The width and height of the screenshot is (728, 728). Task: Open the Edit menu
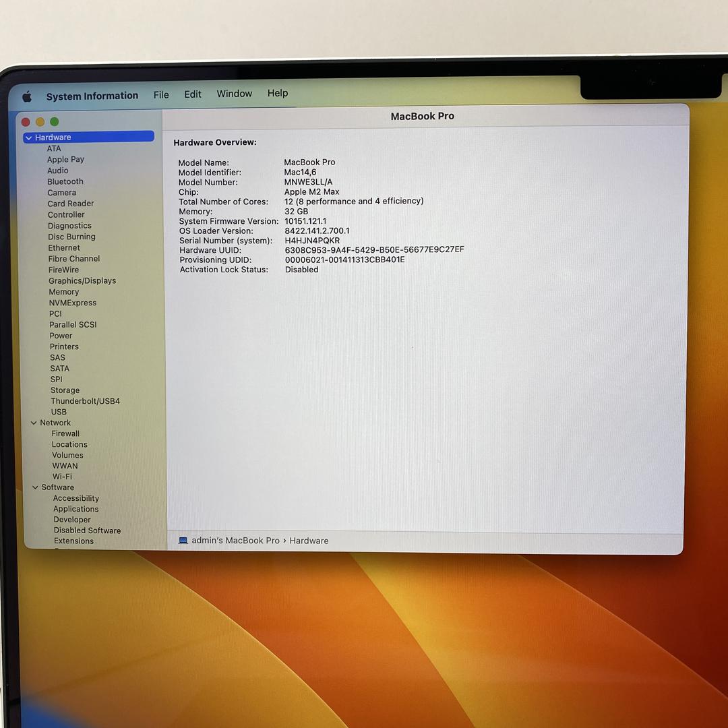(x=193, y=94)
